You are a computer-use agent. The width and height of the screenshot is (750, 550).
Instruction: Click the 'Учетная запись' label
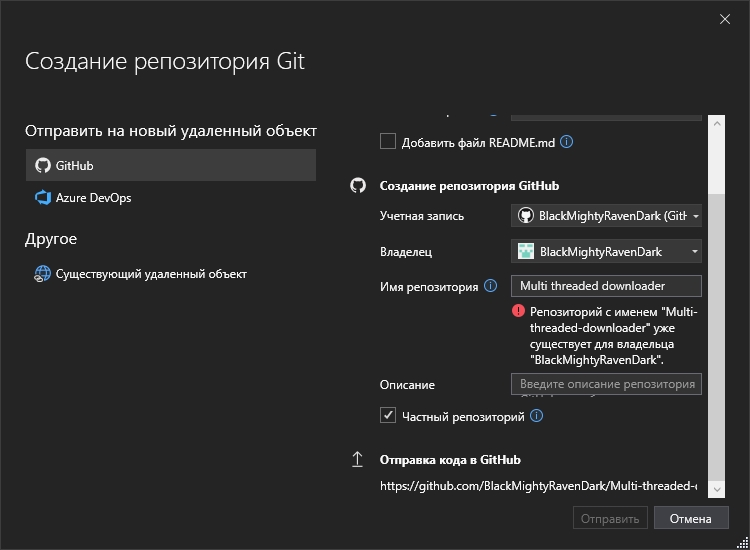[422, 216]
